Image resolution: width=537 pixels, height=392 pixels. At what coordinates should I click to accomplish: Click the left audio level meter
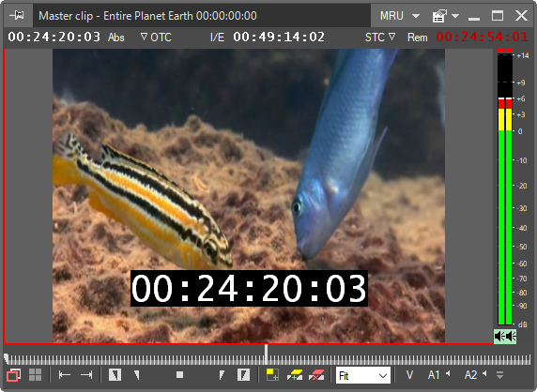pos(501,188)
